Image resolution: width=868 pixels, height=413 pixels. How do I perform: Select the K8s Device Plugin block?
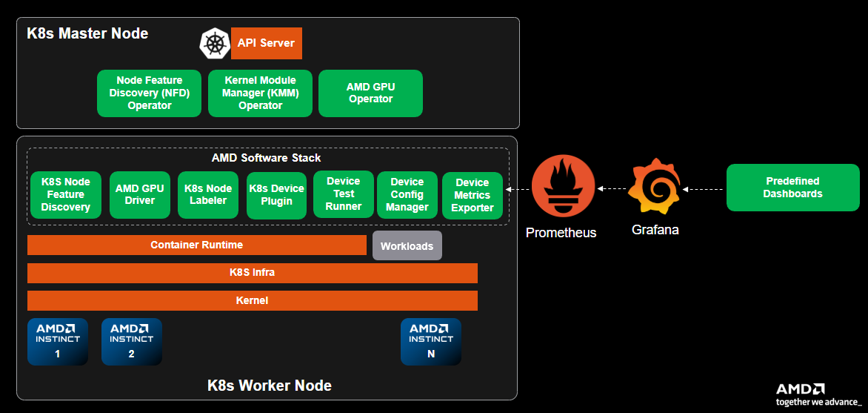click(276, 195)
